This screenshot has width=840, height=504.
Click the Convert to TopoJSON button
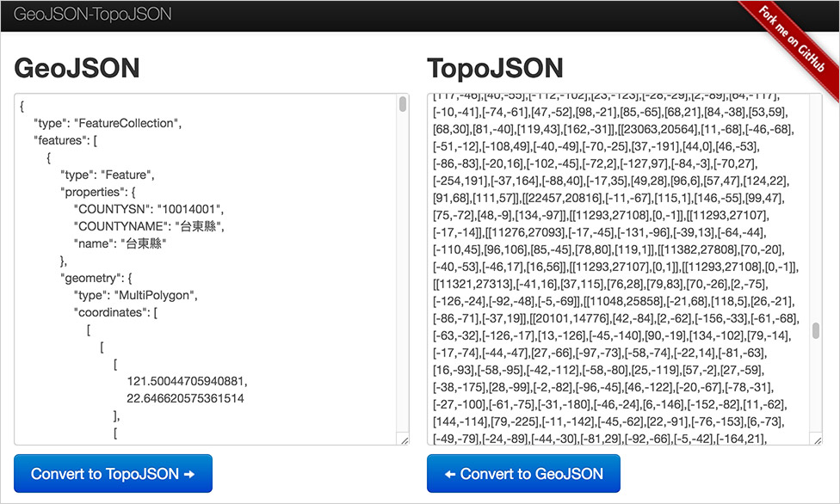[x=113, y=473]
